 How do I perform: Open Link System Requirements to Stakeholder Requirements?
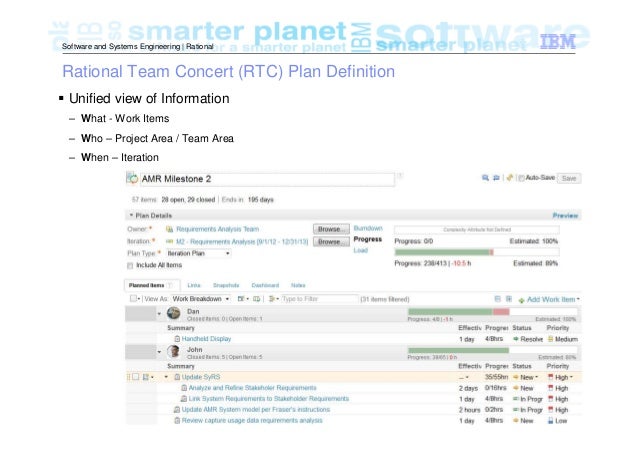coord(269,399)
